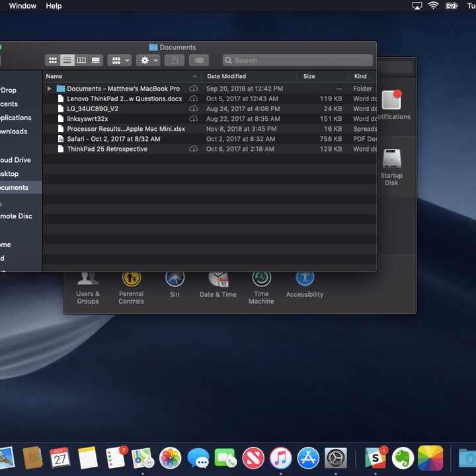Open Notes from the Dock
This screenshot has height=476, width=476.
[88, 457]
